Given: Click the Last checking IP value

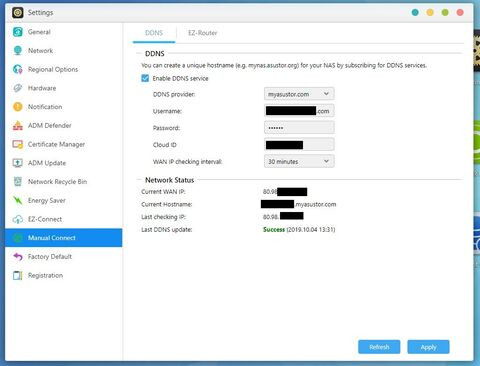Looking at the screenshot, I should tap(283, 217).
